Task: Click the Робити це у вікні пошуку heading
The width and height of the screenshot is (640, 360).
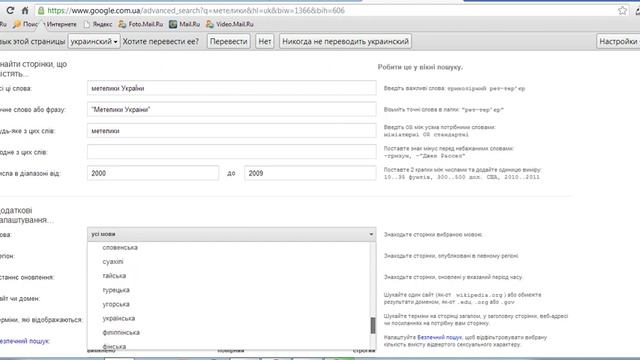Action: (x=420, y=67)
